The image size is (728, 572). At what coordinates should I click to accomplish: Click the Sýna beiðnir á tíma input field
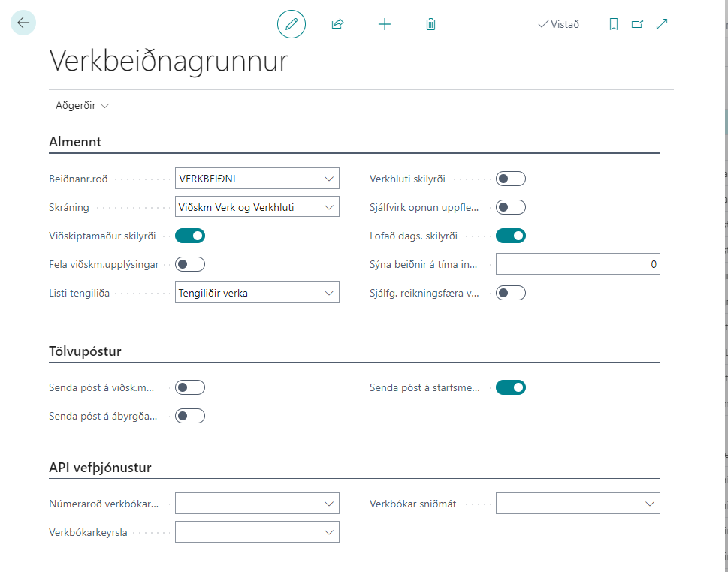(x=577, y=264)
